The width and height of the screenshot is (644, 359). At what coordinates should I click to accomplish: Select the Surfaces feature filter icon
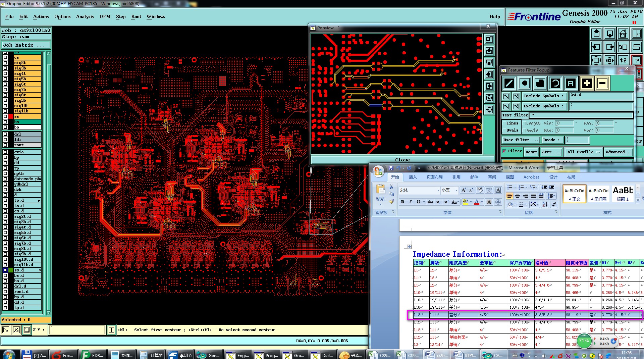(x=540, y=83)
